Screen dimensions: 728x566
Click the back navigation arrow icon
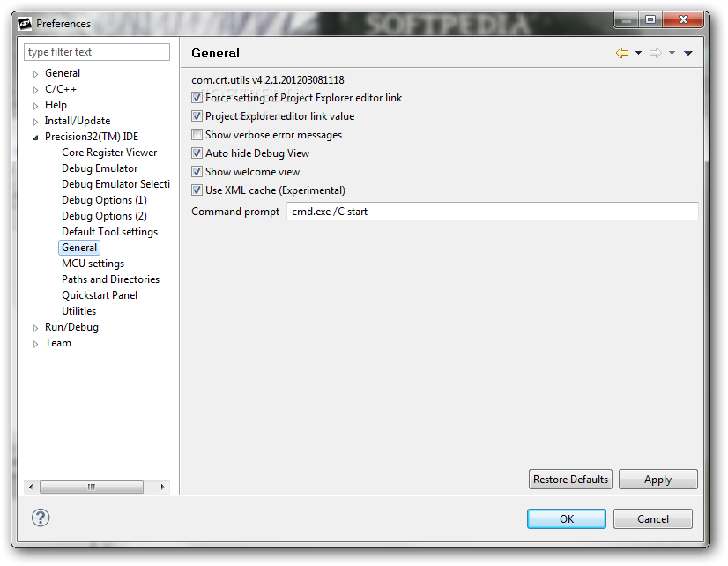(622, 53)
